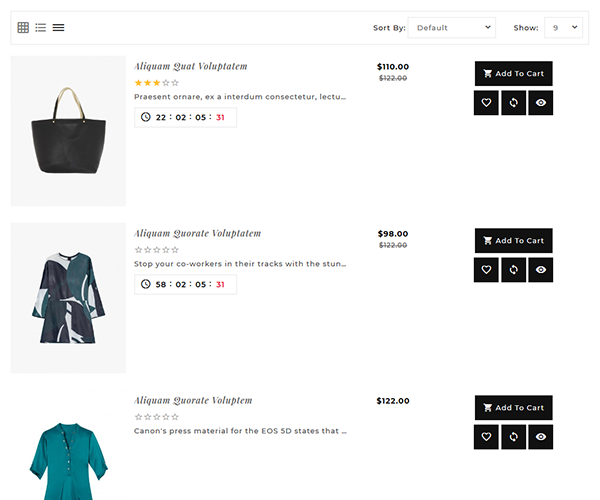
Task: Compare Aliquam Quorate Voluptem product
Action: pos(514,437)
